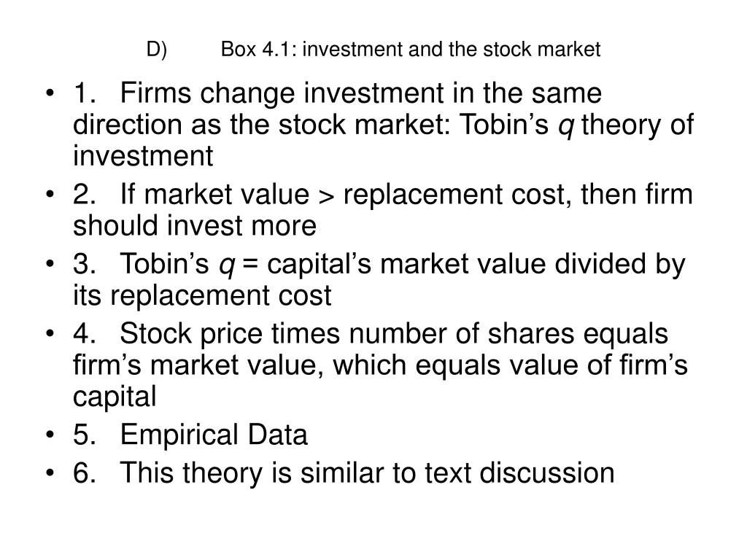Click the word 'investment' ending bullet one
Viewport: 747px width, 560px height.
[x=143, y=156]
